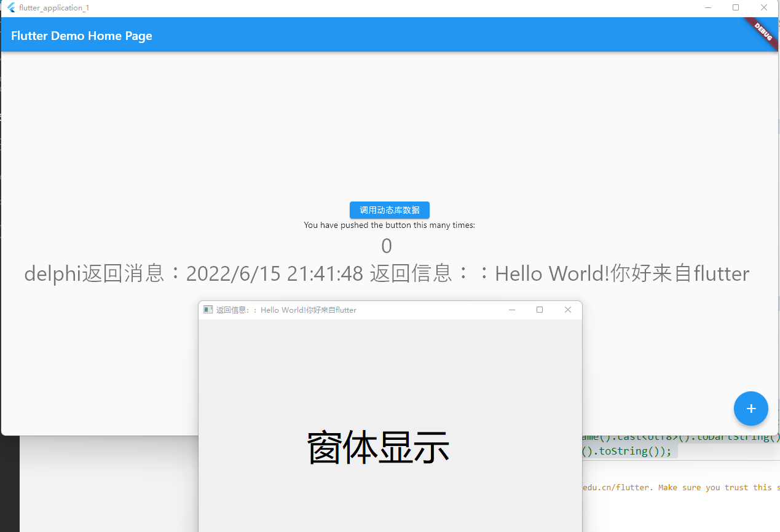This screenshot has height=532, width=780.
Task: Tap the plus floating action button
Action: [x=750, y=409]
